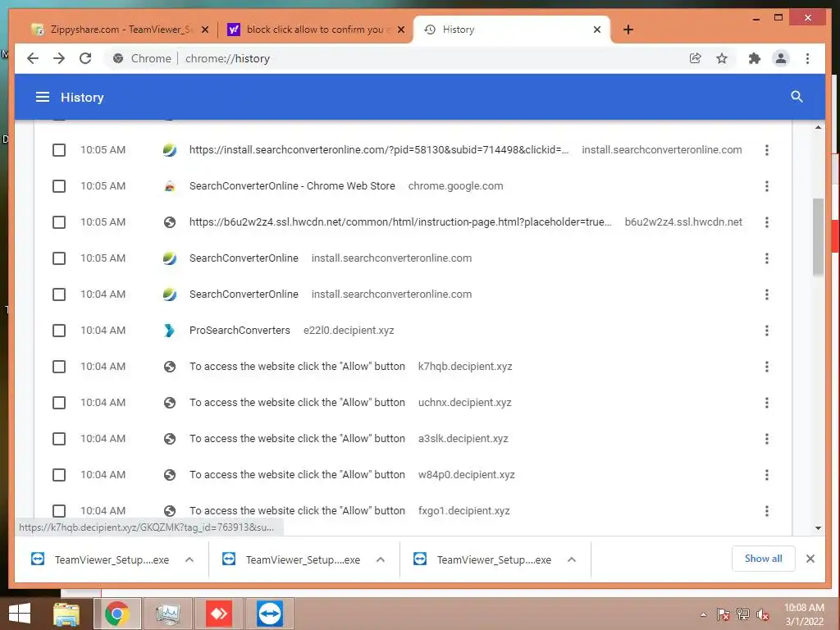This screenshot has width=840, height=630.
Task: Open a new tab with the plus button
Action: click(x=628, y=30)
